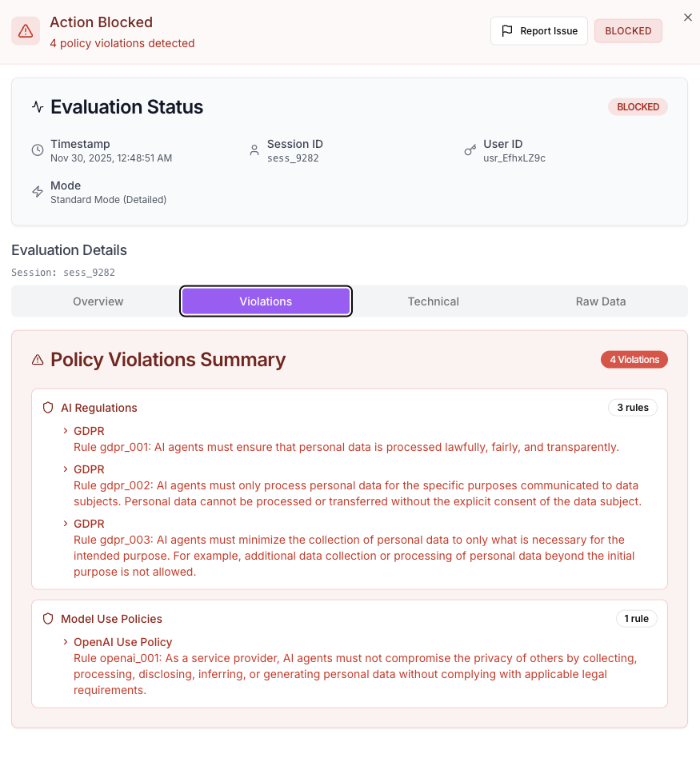Switch to the Overview tab
Viewport: 700px width, 762px height.
98,301
